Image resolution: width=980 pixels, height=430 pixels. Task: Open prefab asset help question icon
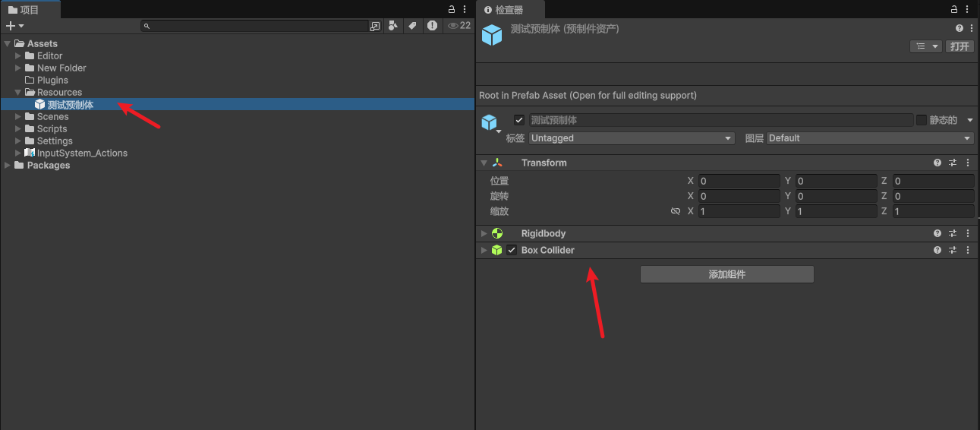[x=960, y=28]
